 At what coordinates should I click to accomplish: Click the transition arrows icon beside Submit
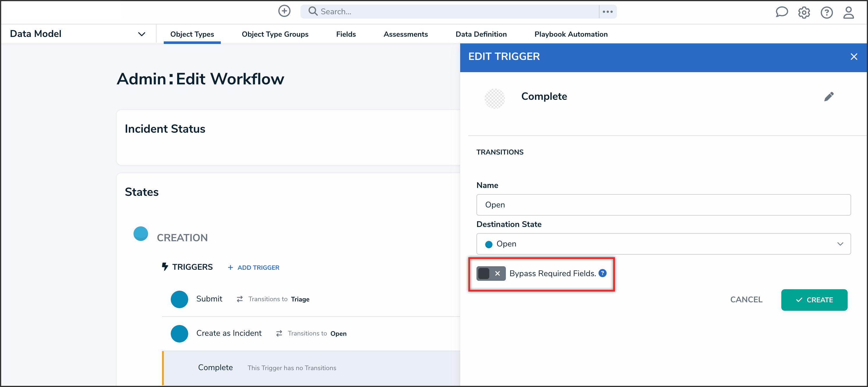(x=240, y=299)
